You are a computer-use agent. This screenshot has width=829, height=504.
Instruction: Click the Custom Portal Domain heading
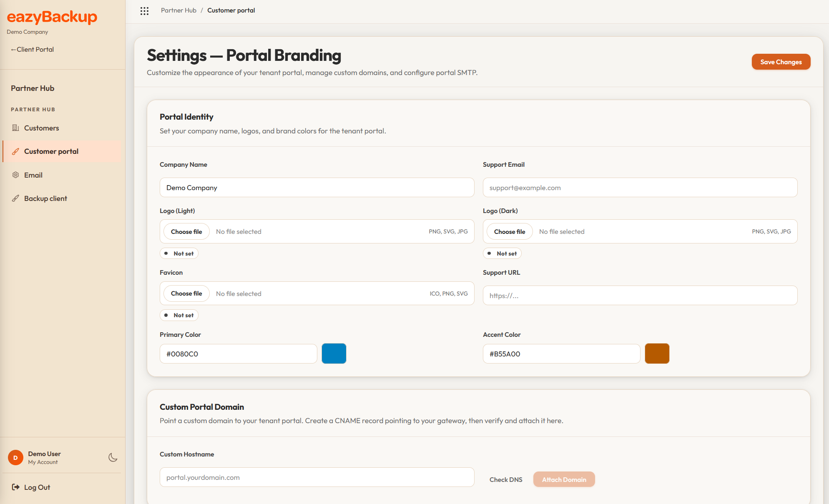click(202, 407)
